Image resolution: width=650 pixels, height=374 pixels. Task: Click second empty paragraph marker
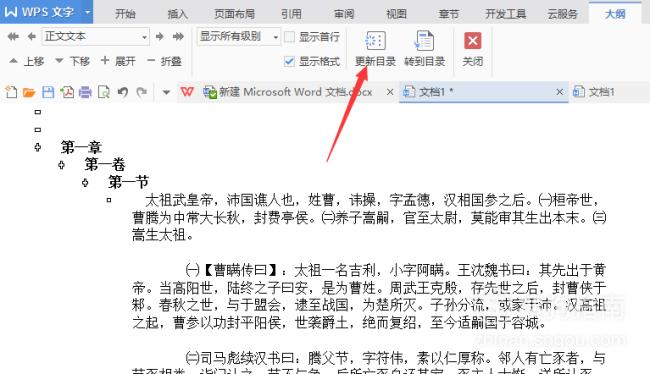click(x=38, y=130)
